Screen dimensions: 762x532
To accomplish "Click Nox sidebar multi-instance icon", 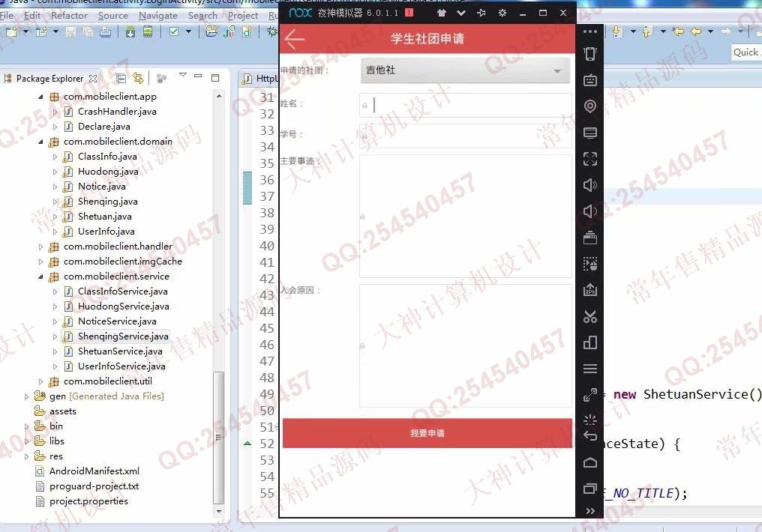I will 590,342.
